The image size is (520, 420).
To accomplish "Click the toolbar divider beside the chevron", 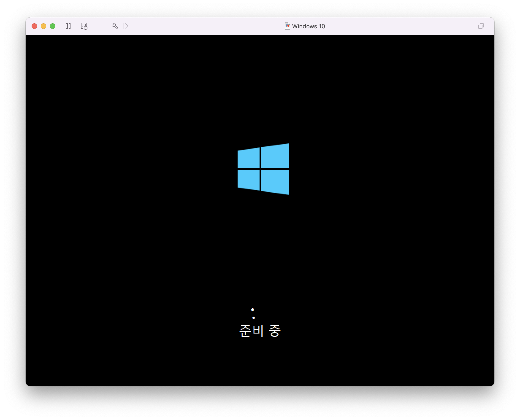I will [x=123, y=26].
